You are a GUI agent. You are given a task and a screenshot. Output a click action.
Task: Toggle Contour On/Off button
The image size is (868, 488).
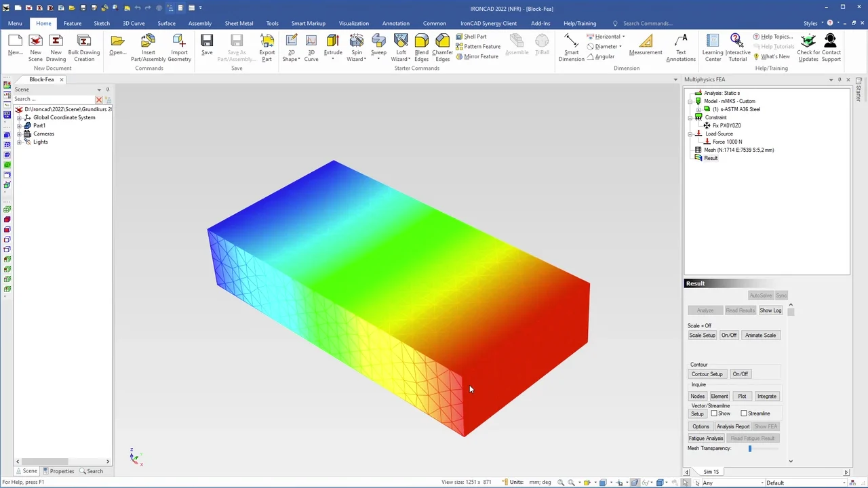741,374
